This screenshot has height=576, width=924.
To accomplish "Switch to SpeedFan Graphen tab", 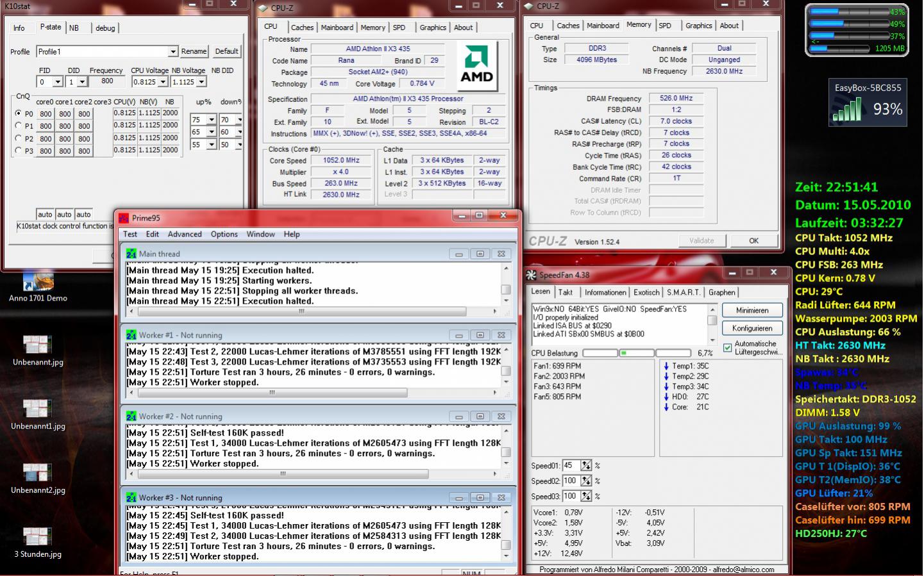I will pos(722,292).
